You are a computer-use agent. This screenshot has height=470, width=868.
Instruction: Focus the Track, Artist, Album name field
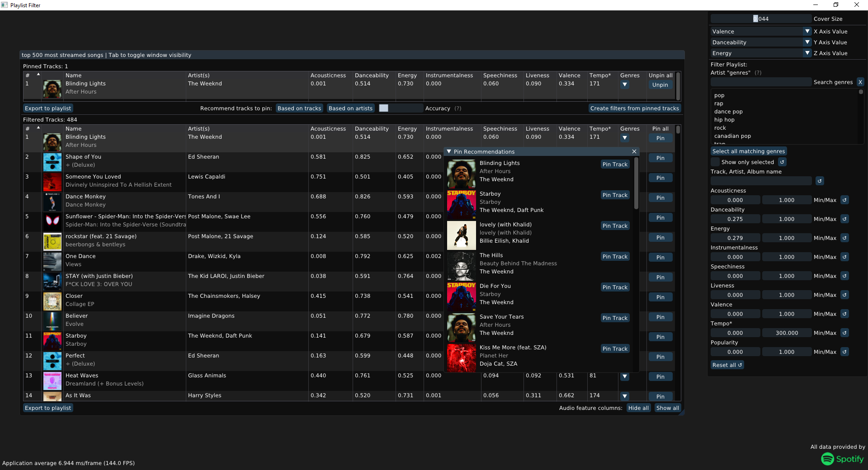pos(761,181)
